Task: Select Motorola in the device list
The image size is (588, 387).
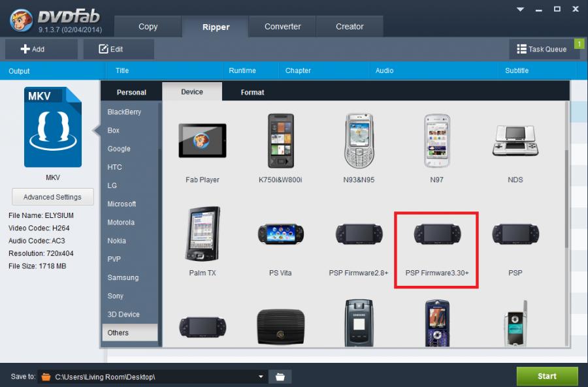Action: pyautogui.click(x=130, y=222)
